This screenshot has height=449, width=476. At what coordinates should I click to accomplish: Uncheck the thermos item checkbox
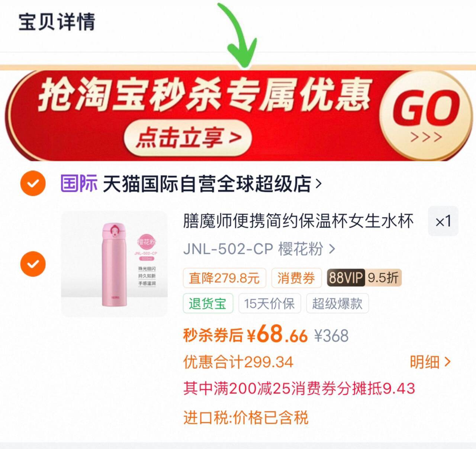[33, 264]
